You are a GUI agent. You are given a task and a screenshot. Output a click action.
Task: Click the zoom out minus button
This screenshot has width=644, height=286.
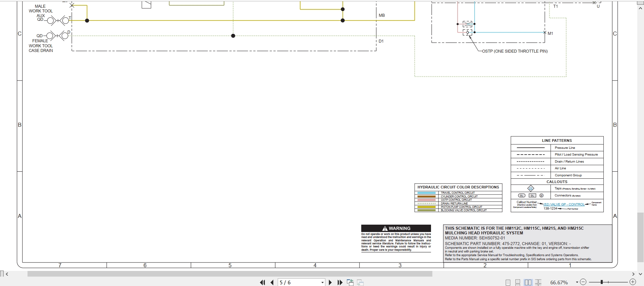tap(583, 282)
